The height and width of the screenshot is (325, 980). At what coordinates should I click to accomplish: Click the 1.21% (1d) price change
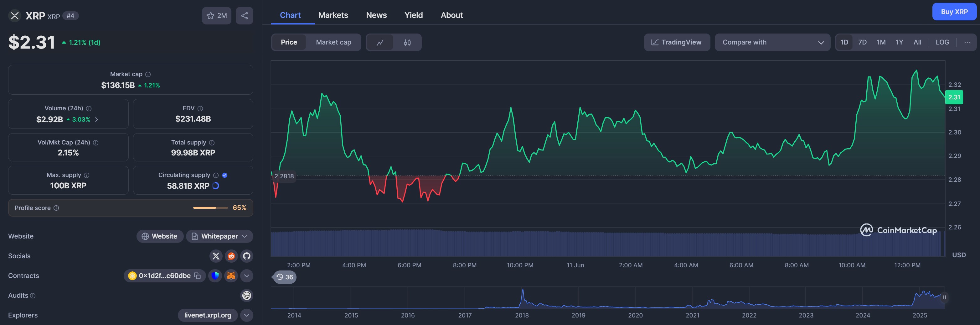[x=81, y=43]
